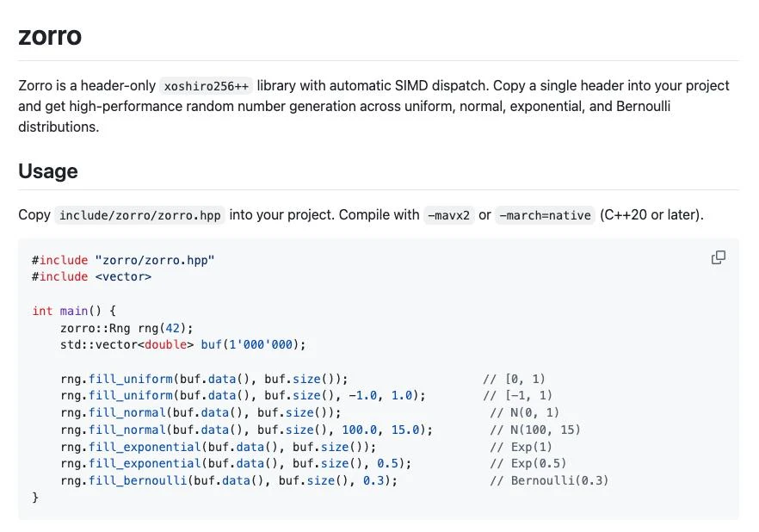Click the zorro main heading
Viewport: 759px width, 532px height.
click(50, 36)
